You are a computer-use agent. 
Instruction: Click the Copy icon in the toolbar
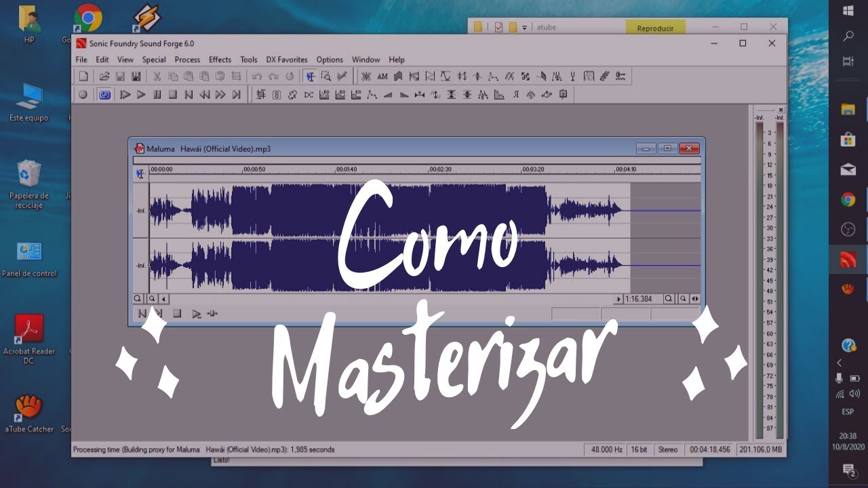(x=173, y=77)
